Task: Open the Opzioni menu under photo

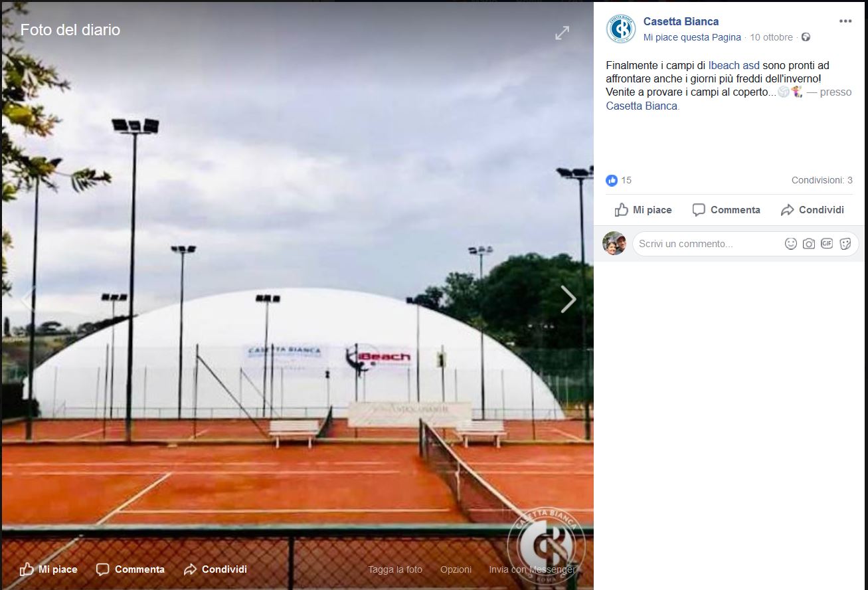Action: click(x=456, y=569)
